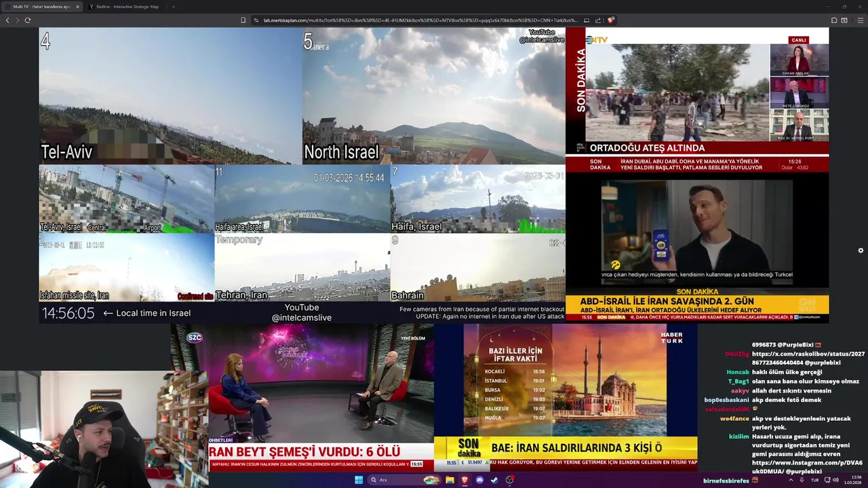
Task: Click the local time 14:56:05 readout
Action: coord(68,313)
